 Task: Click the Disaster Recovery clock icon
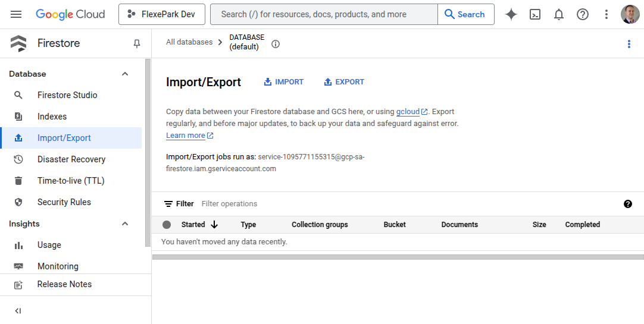click(18, 159)
